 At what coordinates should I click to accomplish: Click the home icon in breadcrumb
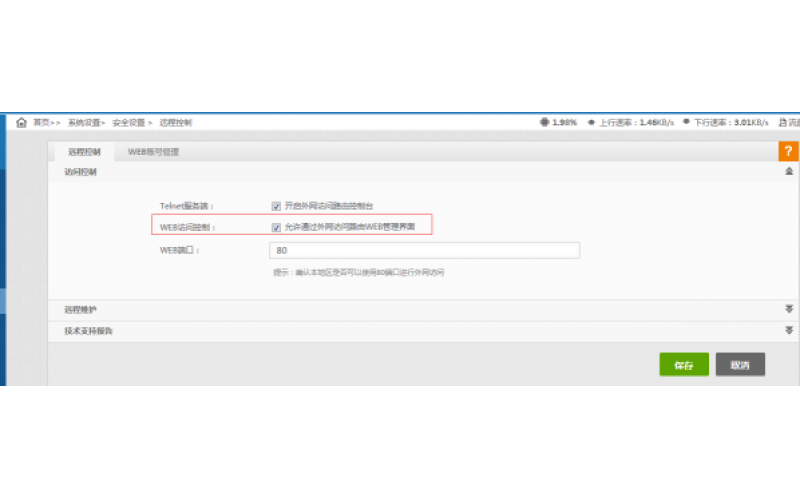coord(21,122)
